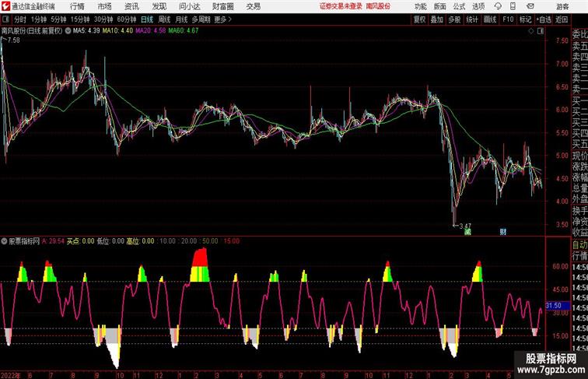This screenshot has height=379, width=588.
Task: Open the customer service headset icon
Action: click(x=498, y=6)
